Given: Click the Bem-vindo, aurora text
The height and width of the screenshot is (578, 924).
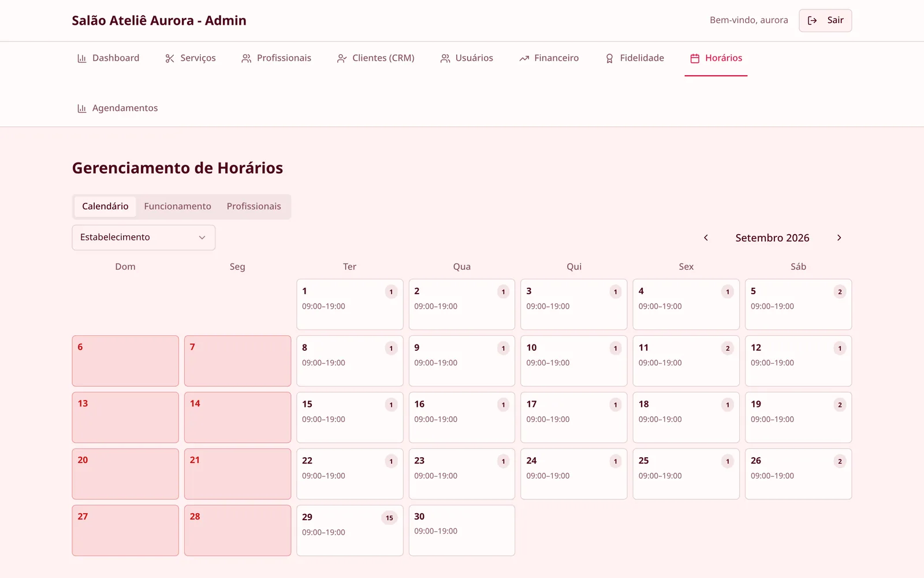Looking at the screenshot, I should [749, 20].
